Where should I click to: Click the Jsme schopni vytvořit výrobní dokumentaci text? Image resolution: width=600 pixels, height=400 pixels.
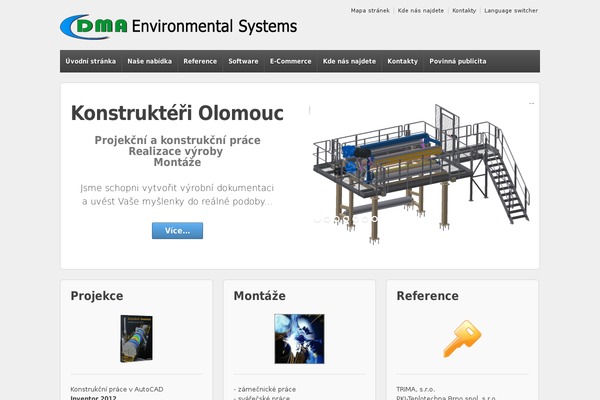177,188
